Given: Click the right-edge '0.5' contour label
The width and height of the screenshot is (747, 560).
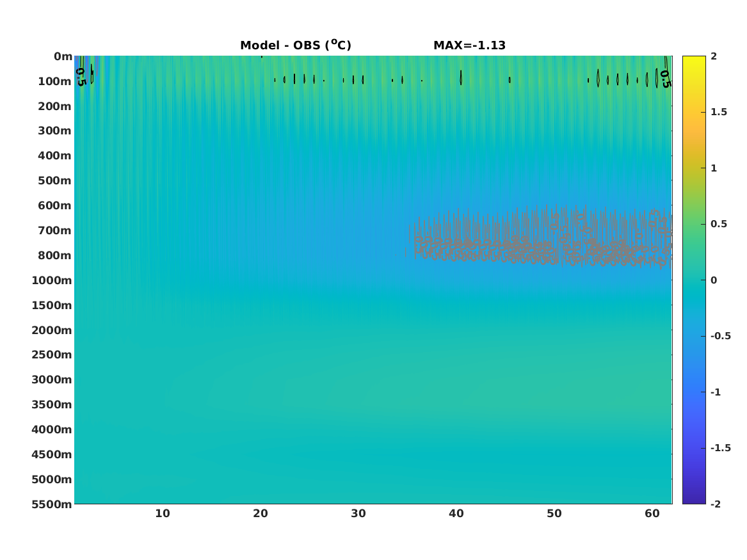Looking at the screenshot, I should (x=665, y=79).
